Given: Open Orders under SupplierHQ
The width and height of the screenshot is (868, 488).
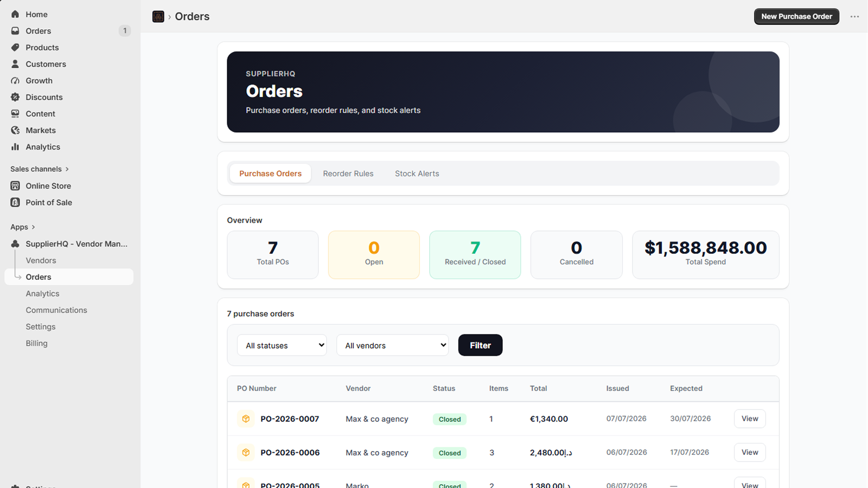Looking at the screenshot, I should tap(69, 277).
